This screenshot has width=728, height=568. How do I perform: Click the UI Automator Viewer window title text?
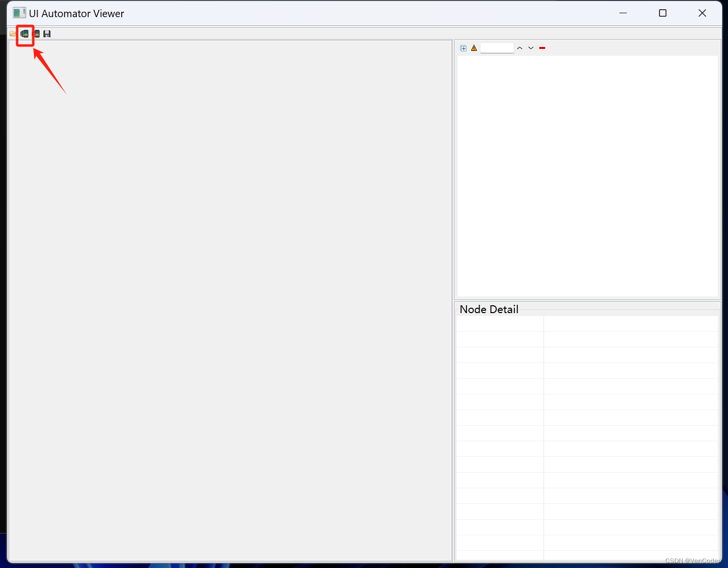coord(76,14)
